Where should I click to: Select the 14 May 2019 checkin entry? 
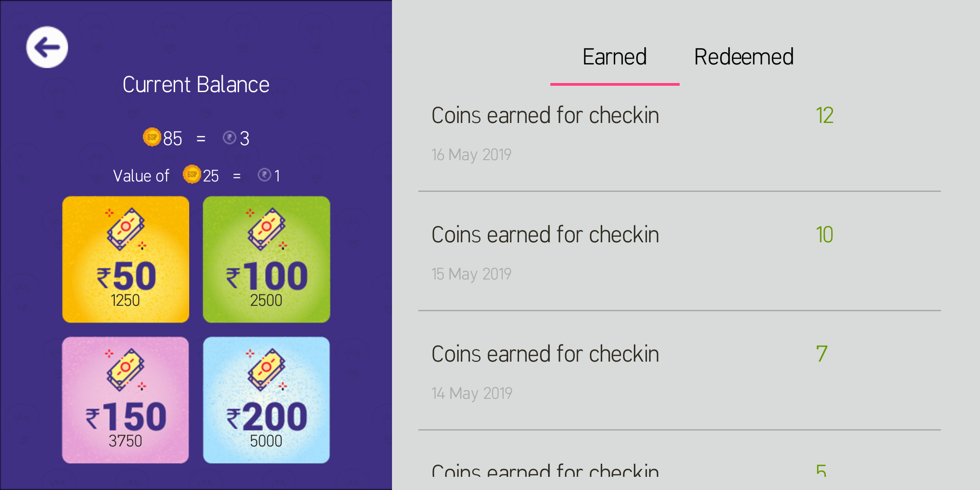(x=544, y=372)
